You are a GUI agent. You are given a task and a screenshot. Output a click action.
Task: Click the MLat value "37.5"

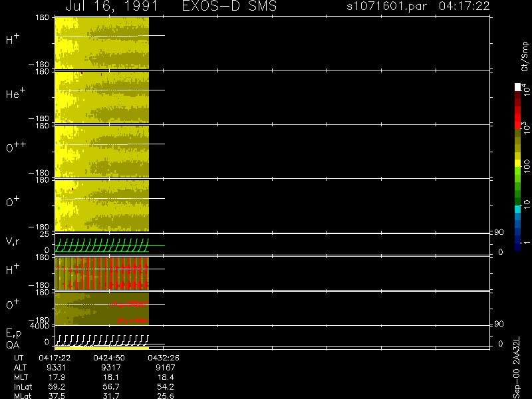pyautogui.click(x=57, y=396)
